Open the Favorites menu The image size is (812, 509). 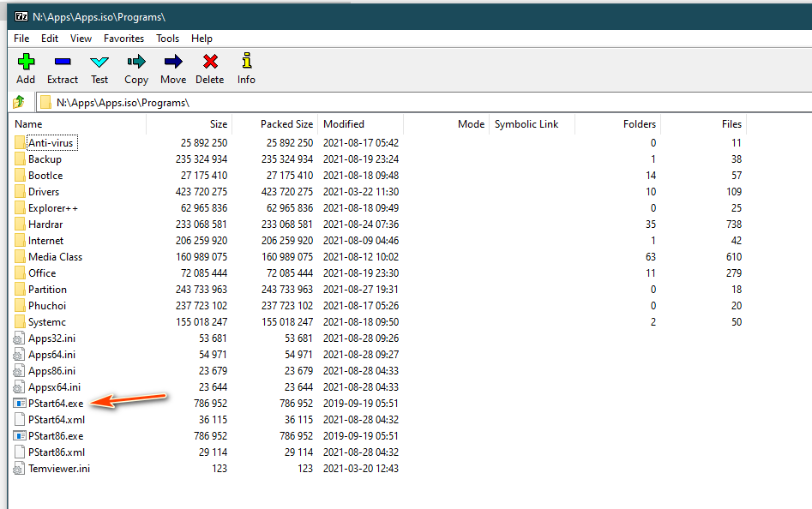pyautogui.click(x=123, y=39)
